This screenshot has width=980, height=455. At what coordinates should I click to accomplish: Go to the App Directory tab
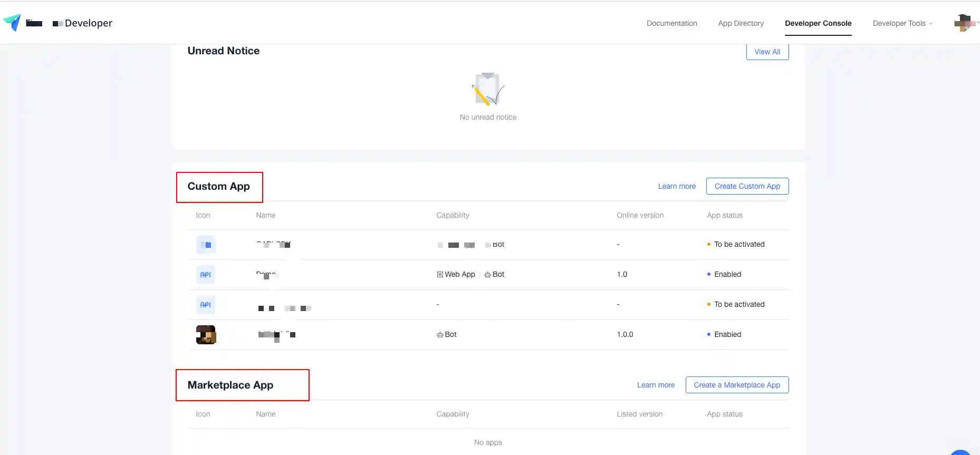pyautogui.click(x=741, y=23)
